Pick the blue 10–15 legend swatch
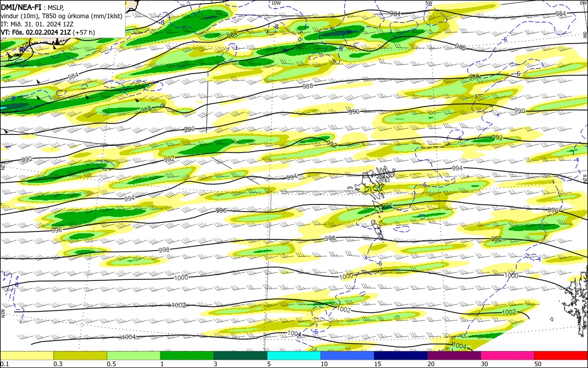This screenshot has height=368, width=588. pyautogui.click(x=348, y=356)
